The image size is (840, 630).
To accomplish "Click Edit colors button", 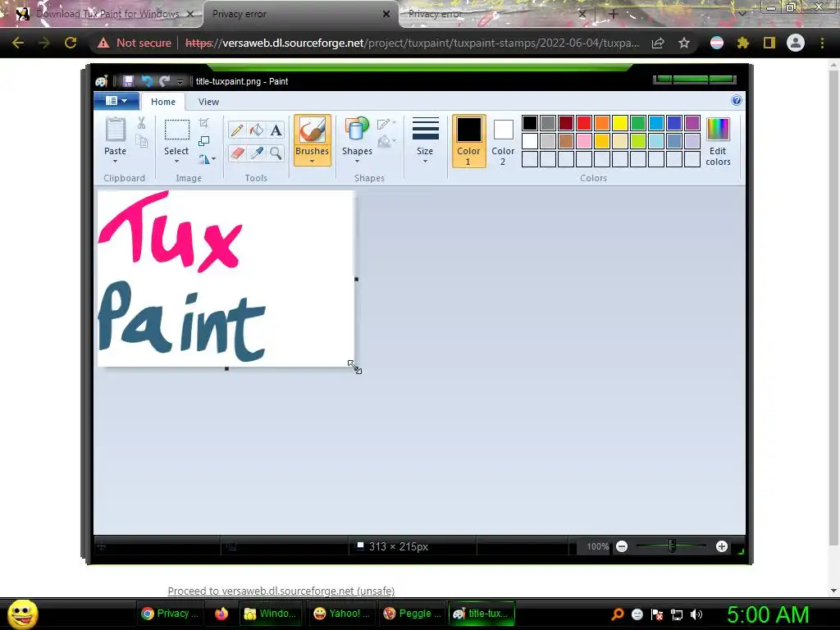I will tap(718, 142).
